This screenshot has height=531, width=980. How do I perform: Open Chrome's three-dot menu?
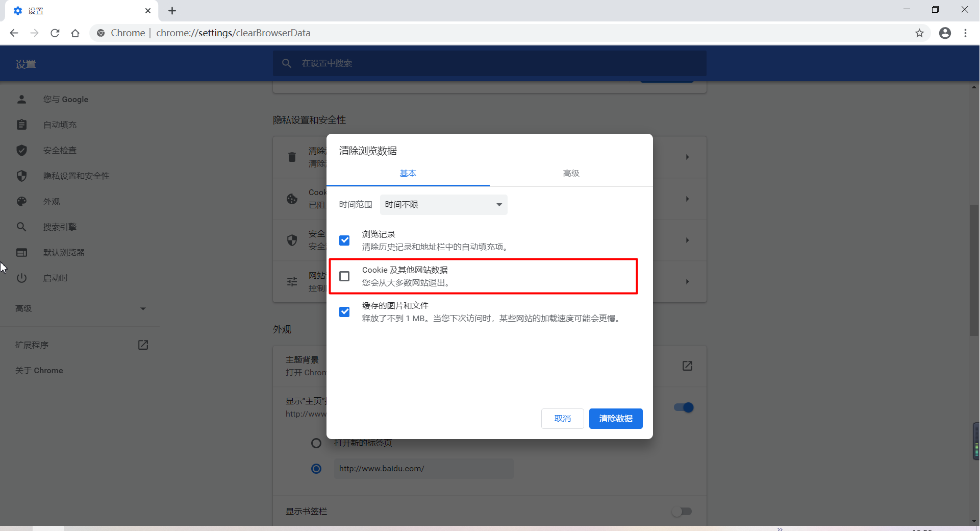(x=965, y=33)
